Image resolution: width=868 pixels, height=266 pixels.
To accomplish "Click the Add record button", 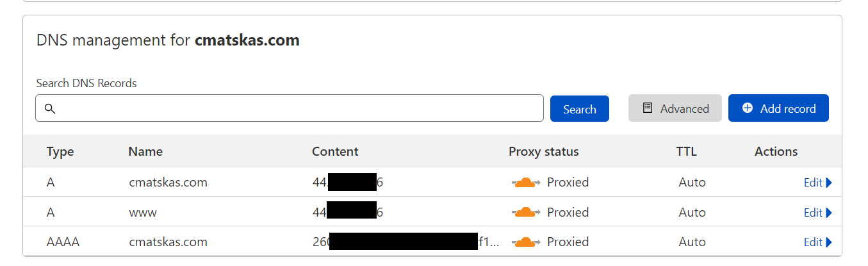I will (x=778, y=108).
